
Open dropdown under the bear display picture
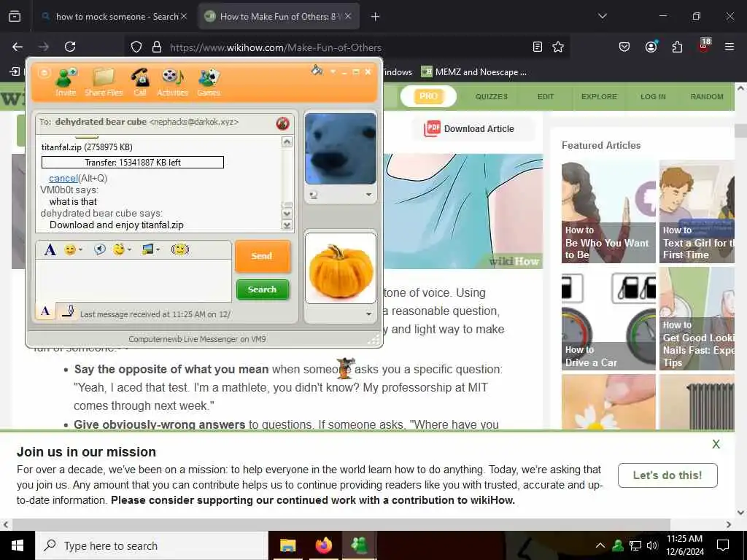tap(368, 195)
